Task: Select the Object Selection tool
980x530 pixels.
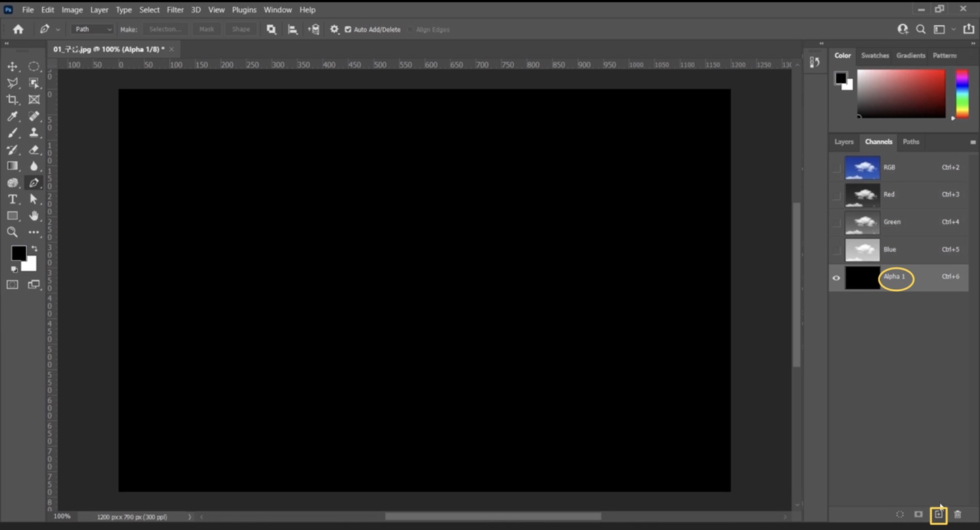Action: [x=34, y=83]
